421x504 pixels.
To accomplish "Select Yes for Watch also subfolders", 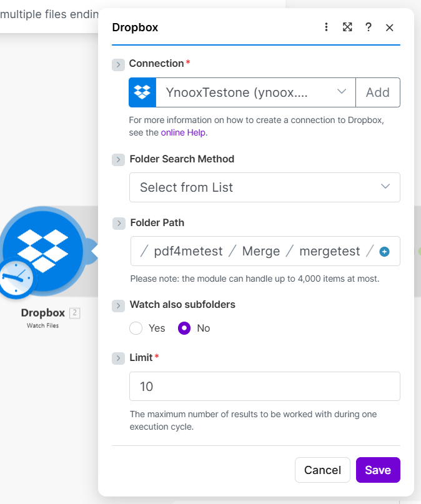I will point(136,328).
